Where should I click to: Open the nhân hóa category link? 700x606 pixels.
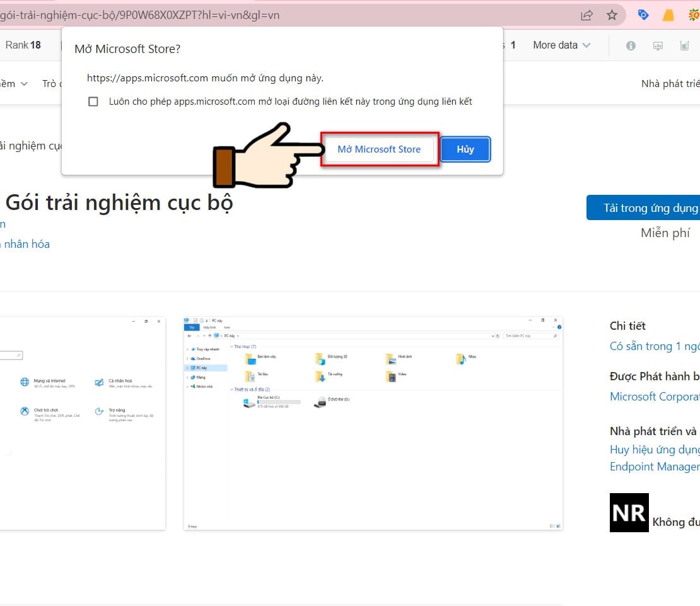pyautogui.click(x=25, y=244)
